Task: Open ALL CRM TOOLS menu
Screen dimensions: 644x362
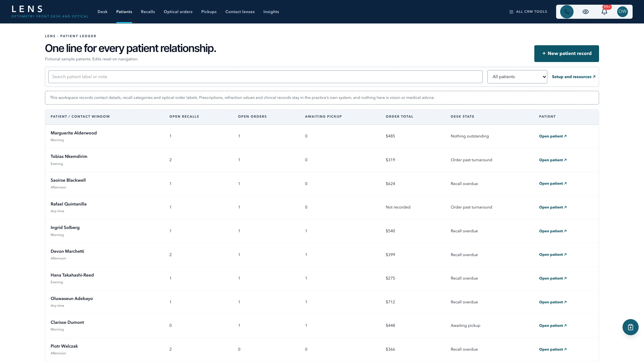Action: pos(528,12)
